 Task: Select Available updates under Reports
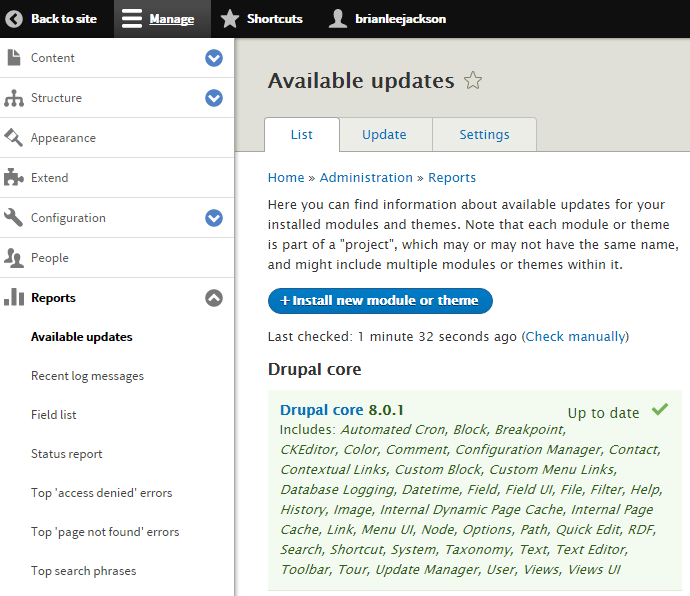pyautogui.click(x=82, y=337)
